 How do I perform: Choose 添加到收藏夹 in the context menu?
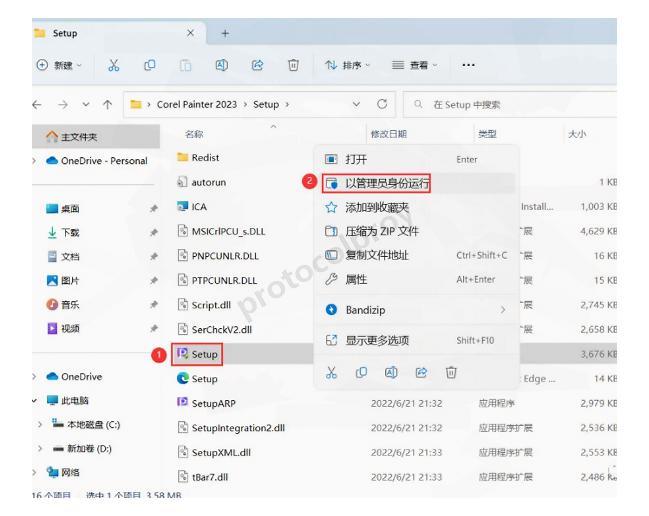click(418, 207)
